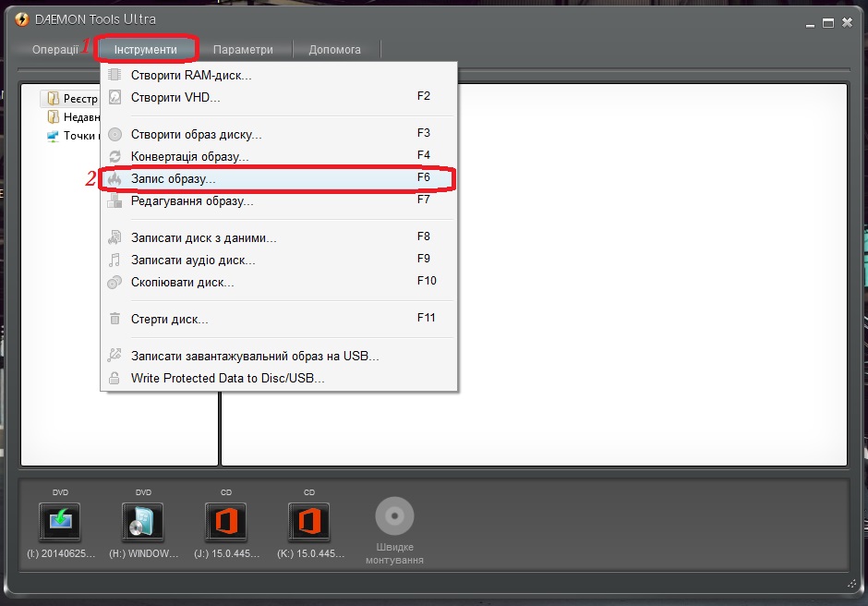Select virtual CD drive (J:) Office image
Image resolution: width=868 pixels, height=606 pixels.
(x=226, y=522)
